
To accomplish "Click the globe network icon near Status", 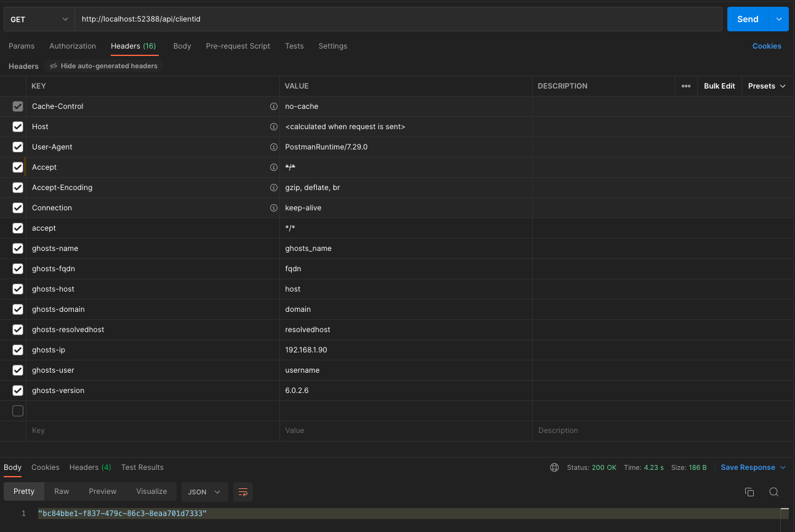I will (x=554, y=467).
